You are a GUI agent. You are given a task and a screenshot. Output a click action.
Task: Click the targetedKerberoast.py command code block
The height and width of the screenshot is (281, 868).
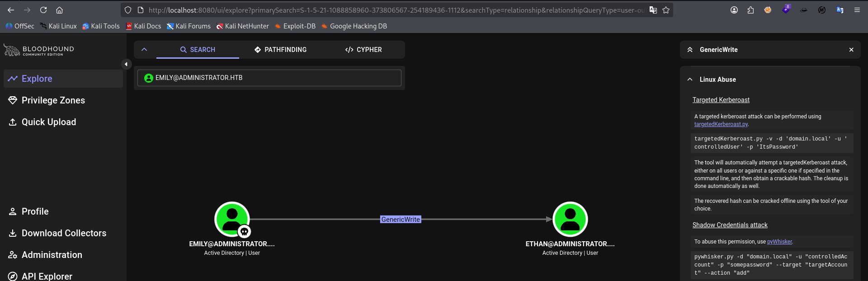(773, 143)
